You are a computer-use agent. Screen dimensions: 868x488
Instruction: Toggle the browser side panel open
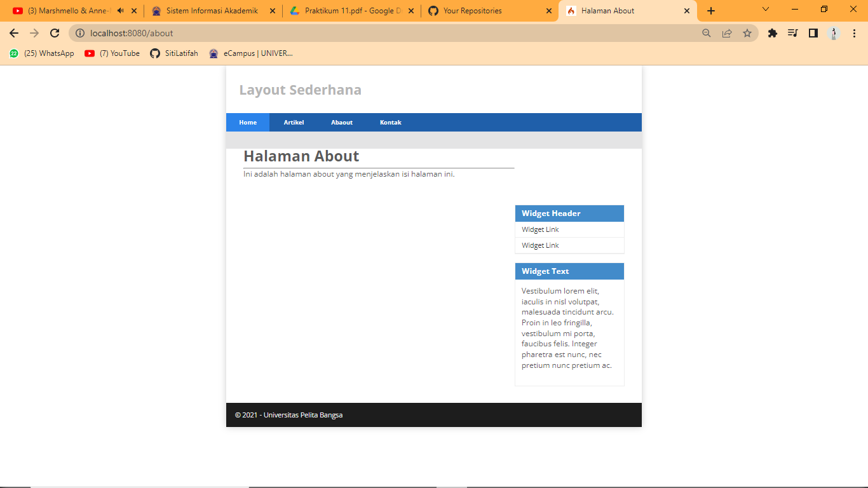click(x=813, y=33)
